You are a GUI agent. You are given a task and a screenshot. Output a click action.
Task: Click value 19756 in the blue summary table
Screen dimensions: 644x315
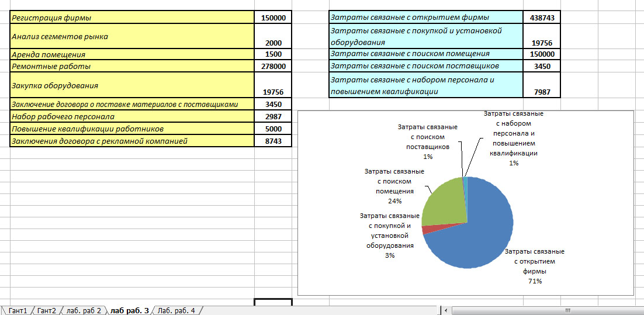542,36
